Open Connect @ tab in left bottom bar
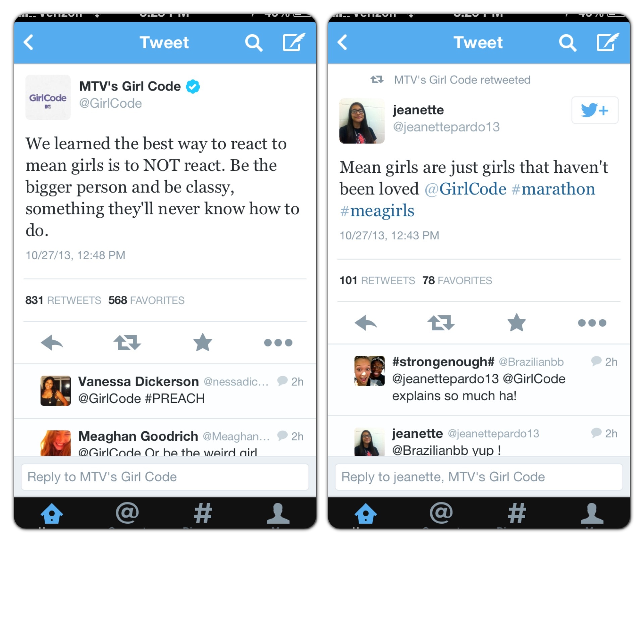644x644 pixels. (x=127, y=513)
